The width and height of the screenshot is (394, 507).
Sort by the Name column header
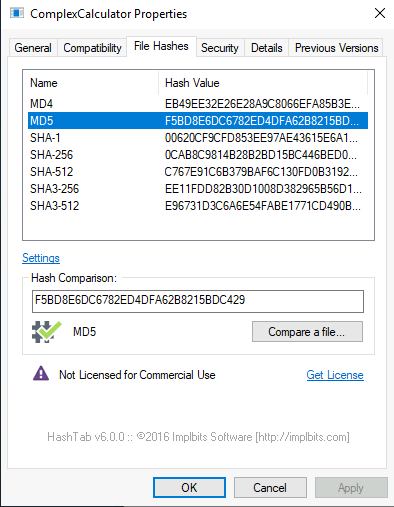(x=91, y=83)
